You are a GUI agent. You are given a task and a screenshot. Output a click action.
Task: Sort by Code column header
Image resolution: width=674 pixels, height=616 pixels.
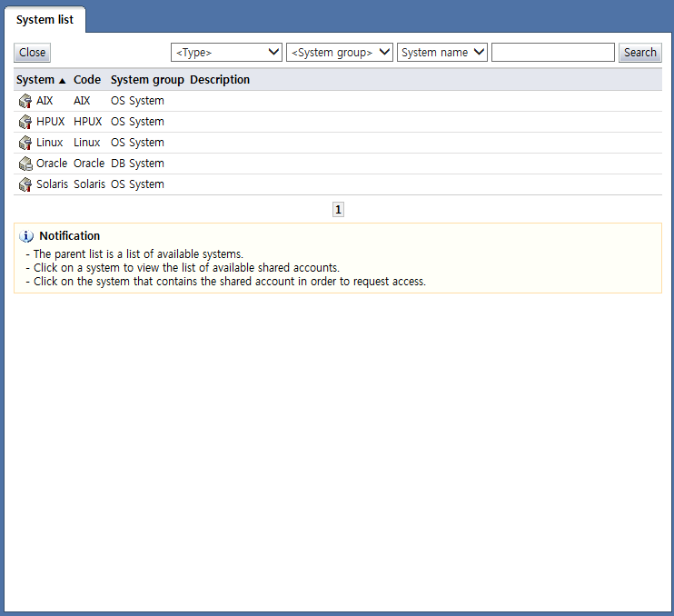(87, 80)
